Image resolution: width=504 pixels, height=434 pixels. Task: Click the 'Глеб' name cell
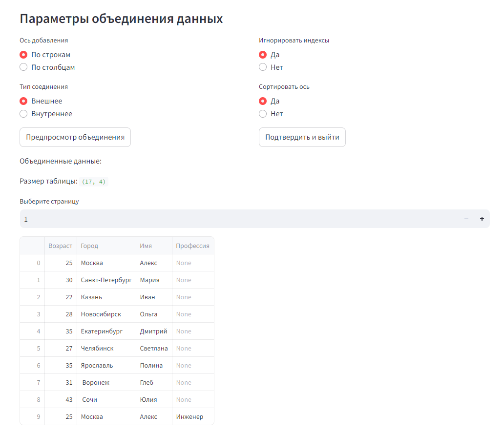click(154, 382)
